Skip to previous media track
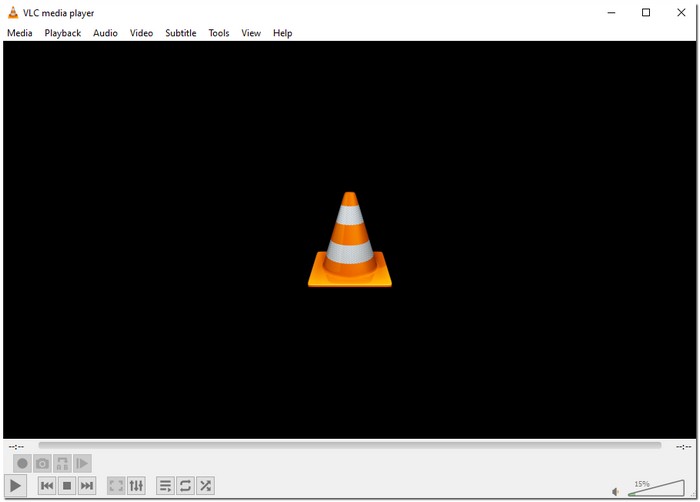700x502 pixels. pyautogui.click(x=47, y=485)
